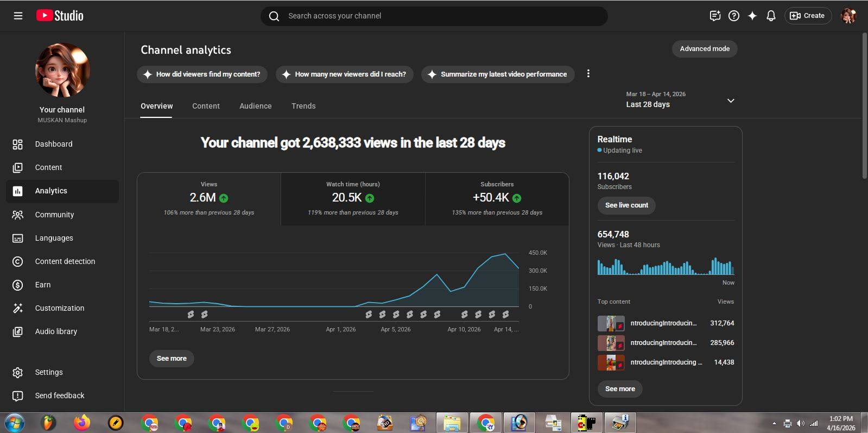Select the Watch time (hours) metric card
The height and width of the screenshot is (433, 868).
tap(353, 198)
